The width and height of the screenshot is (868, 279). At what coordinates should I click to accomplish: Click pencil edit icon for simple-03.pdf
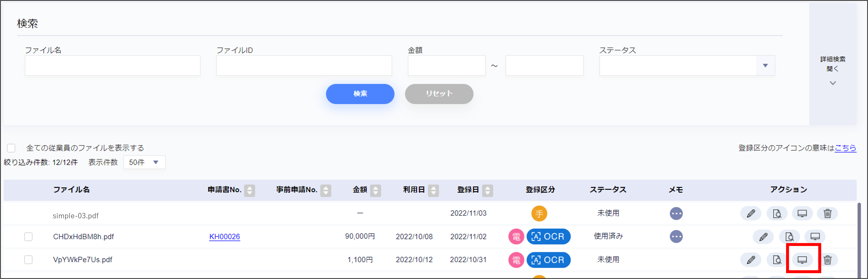click(750, 214)
